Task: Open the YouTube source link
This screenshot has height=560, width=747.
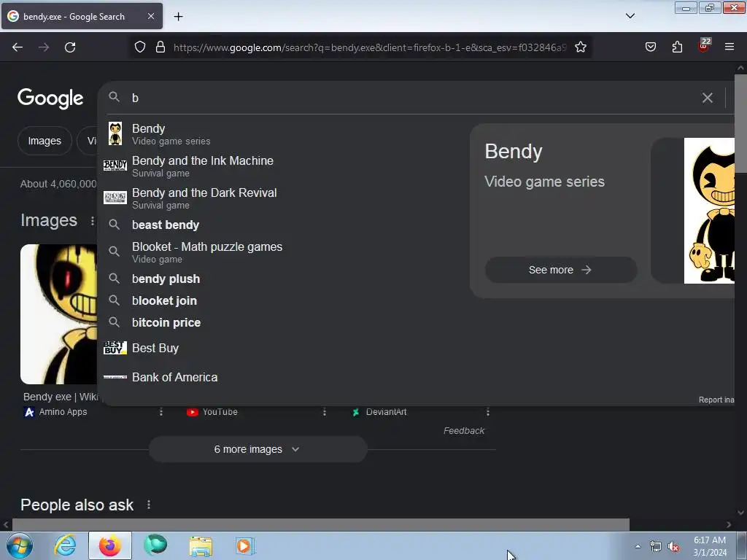Action: (212, 412)
